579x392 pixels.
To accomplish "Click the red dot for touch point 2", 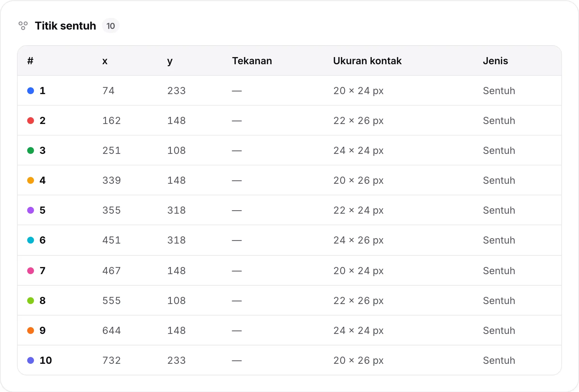I will point(31,121).
